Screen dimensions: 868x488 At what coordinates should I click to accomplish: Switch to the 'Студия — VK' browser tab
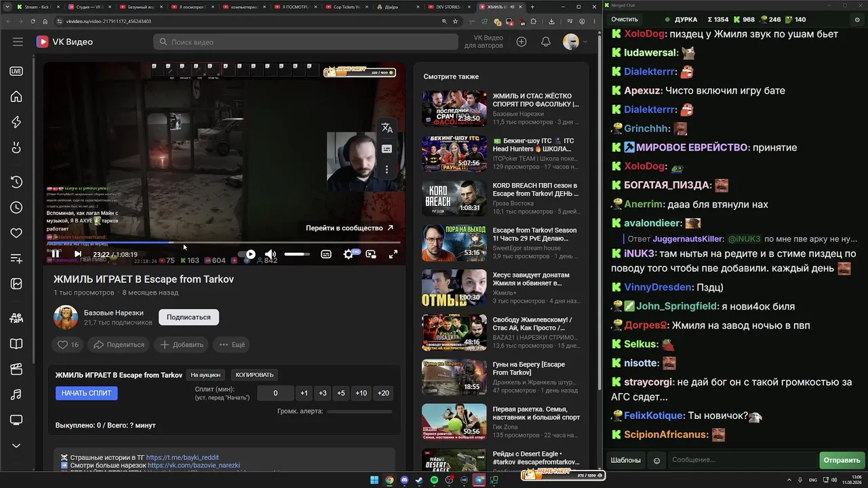(88, 7)
